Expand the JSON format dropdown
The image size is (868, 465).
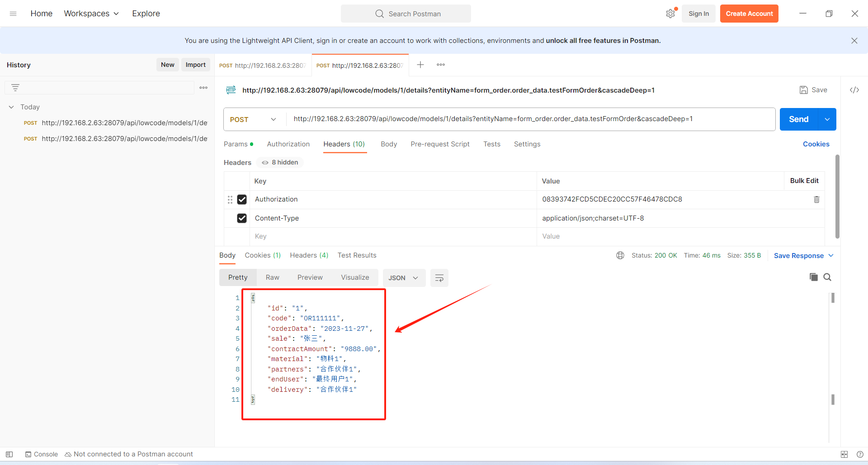403,278
